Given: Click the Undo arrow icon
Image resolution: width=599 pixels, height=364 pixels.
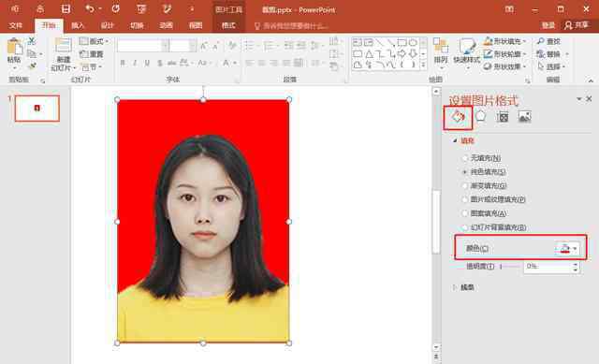Looking at the screenshot, I should point(90,8).
